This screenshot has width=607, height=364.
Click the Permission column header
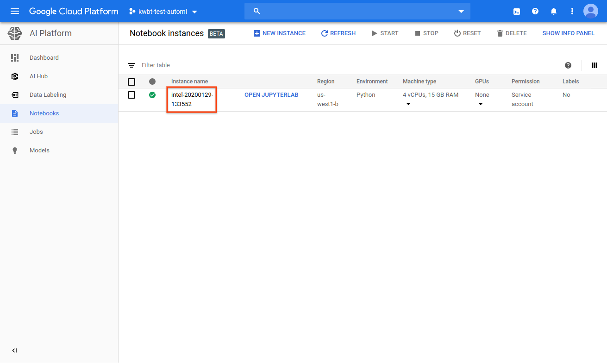(x=526, y=82)
